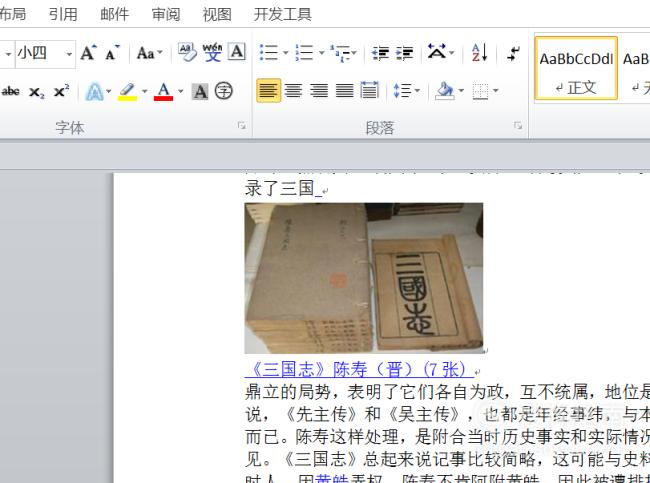Screen dimensions: 650x483
Task: Click the Text Effects glowing A icon
Action: pos(95,91)
